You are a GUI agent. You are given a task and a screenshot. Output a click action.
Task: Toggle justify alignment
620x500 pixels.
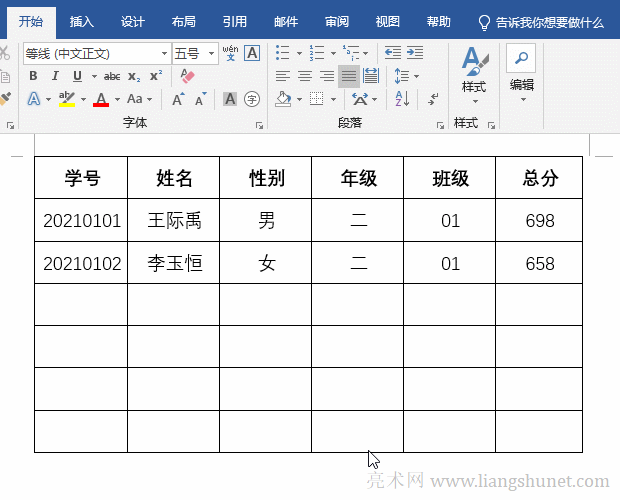click(349, 76)
